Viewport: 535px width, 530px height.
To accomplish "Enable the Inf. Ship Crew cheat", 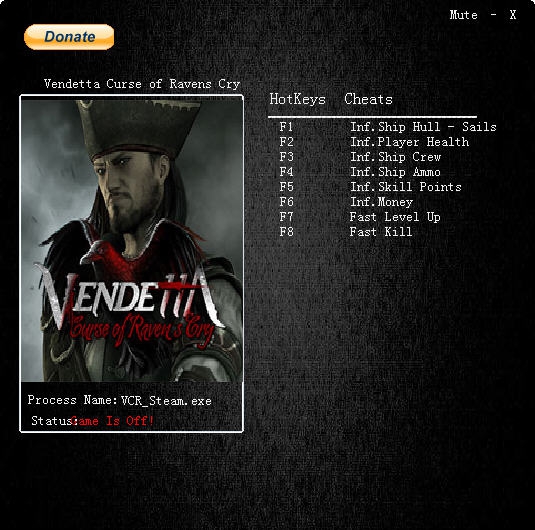I will 395,157.
